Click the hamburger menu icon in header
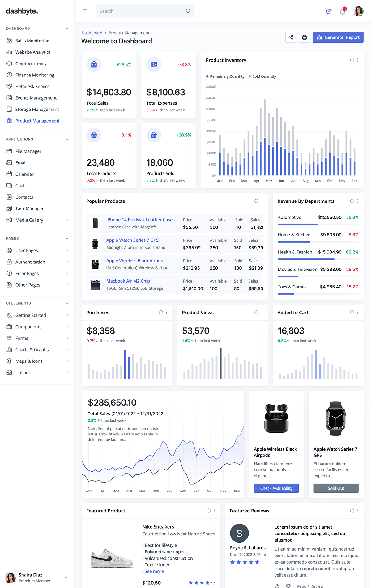371x588 pixels. click(85, 11)
